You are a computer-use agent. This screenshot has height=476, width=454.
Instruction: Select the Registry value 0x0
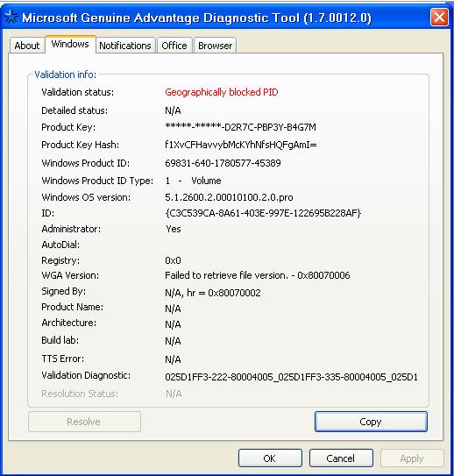coord(173,260)
